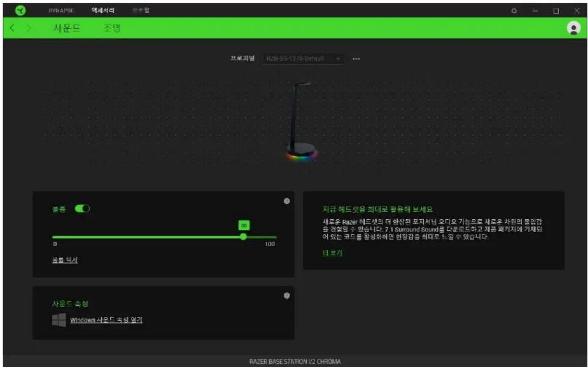Click the Windows logo icon
Screen dimensions: 588x367
(x=59, y=320)
